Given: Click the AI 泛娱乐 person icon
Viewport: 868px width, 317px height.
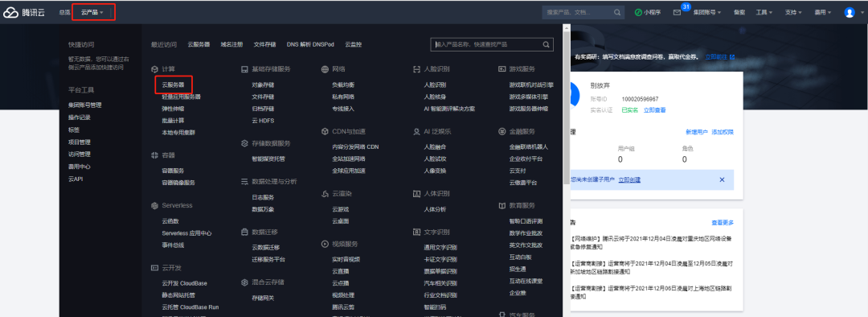Looking at the screenshot, I should (417, 132).
